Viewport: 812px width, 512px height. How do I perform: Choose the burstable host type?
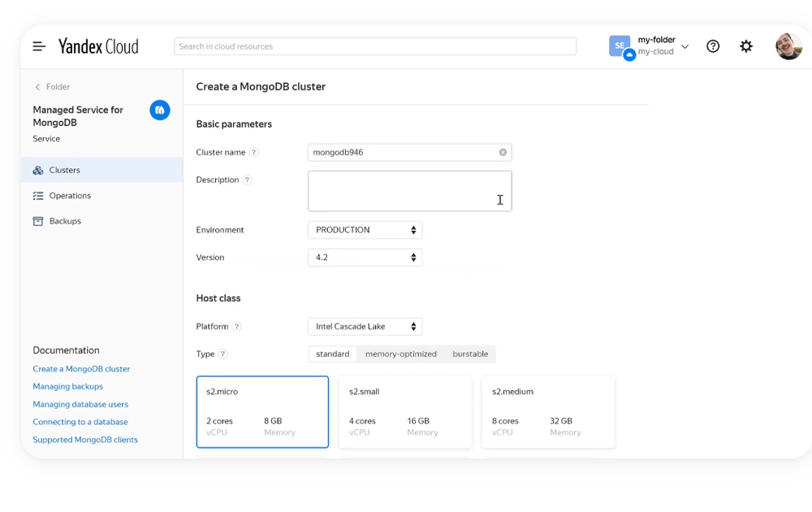point(470,354)
